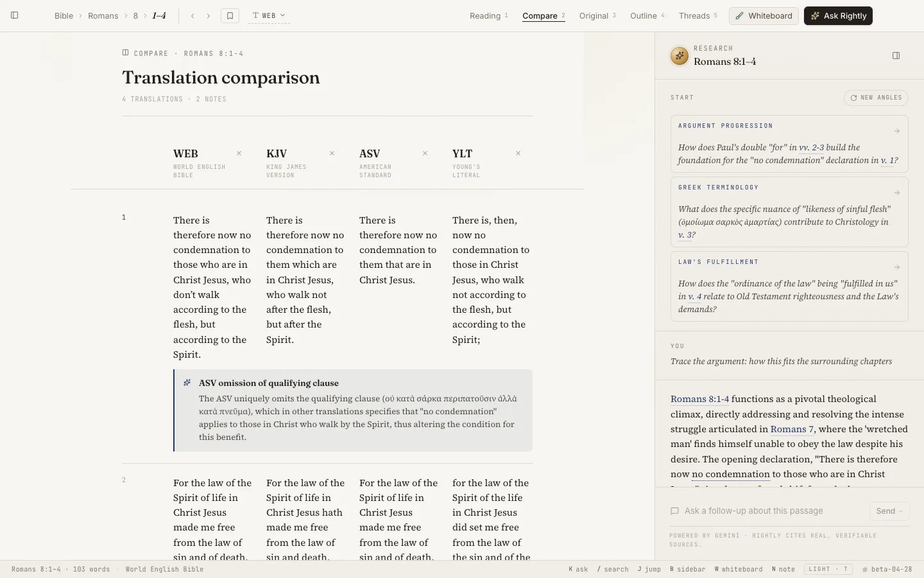
Task: Click the ask shortcut in status bar
Action: click(x=578, y=569)
